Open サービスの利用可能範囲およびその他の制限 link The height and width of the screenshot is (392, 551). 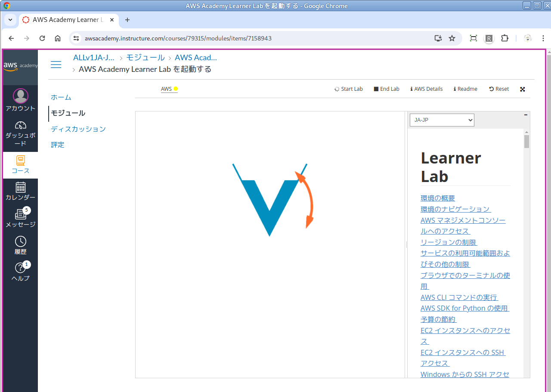(465, 259)
